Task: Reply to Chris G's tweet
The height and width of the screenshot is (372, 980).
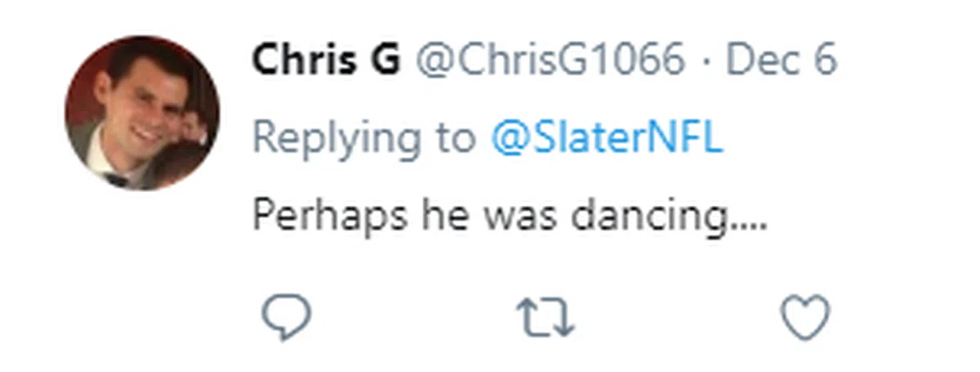Action: point(286,317)
